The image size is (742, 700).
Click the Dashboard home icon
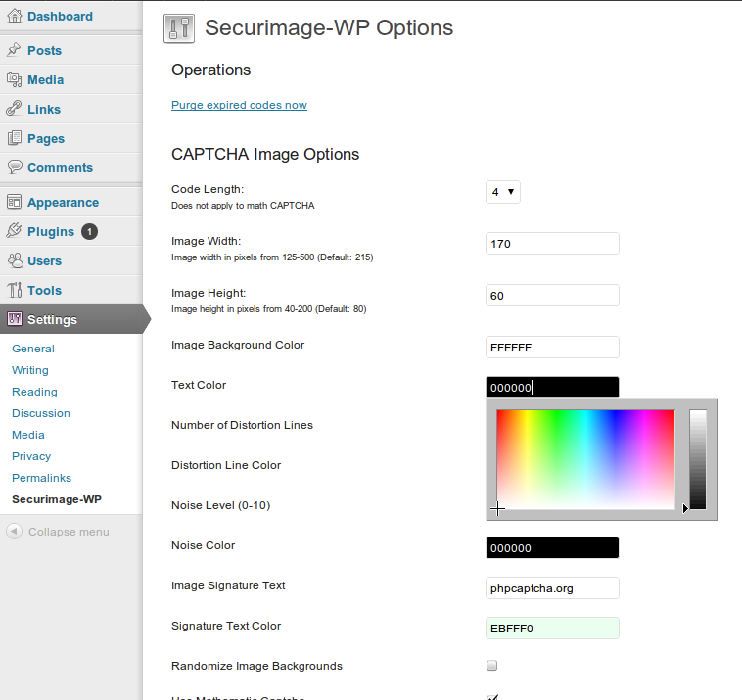[x=15, y=16]
